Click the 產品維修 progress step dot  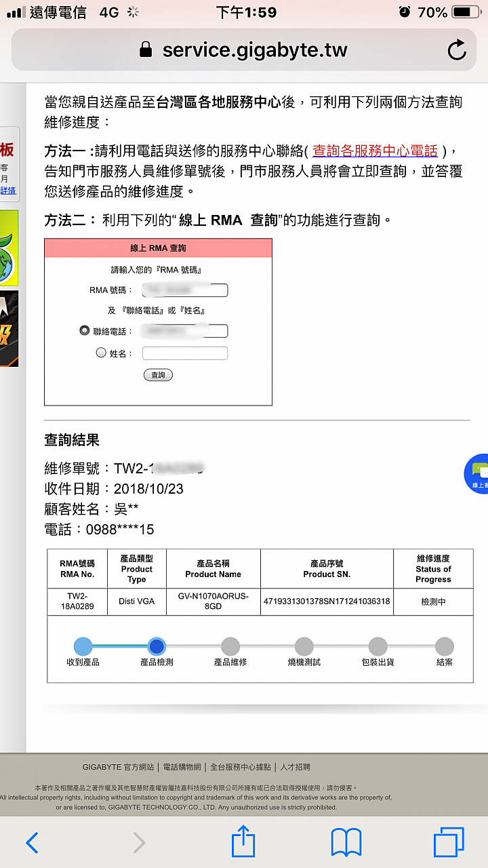(230, 646)
